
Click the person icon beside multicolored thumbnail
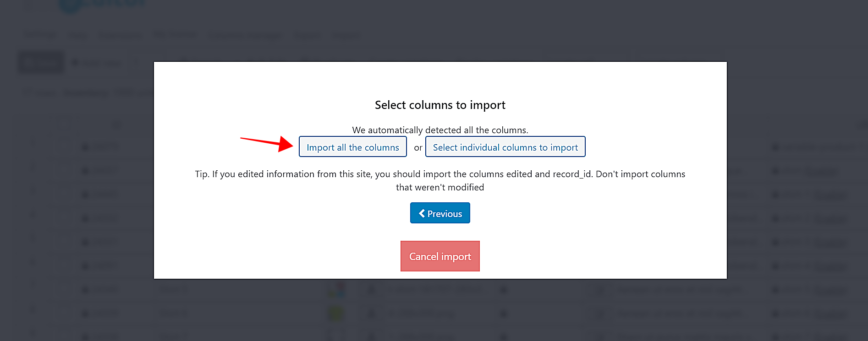372,290
